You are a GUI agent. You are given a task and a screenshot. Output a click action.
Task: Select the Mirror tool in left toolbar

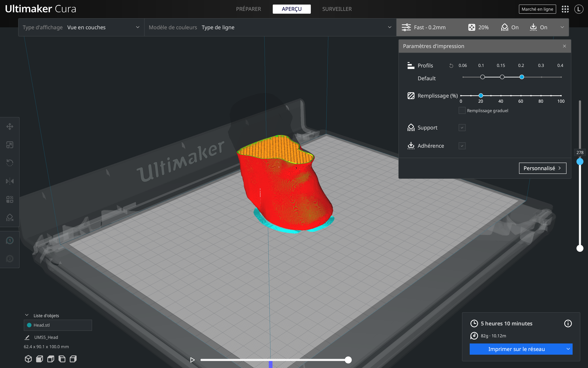click(10, 181)
